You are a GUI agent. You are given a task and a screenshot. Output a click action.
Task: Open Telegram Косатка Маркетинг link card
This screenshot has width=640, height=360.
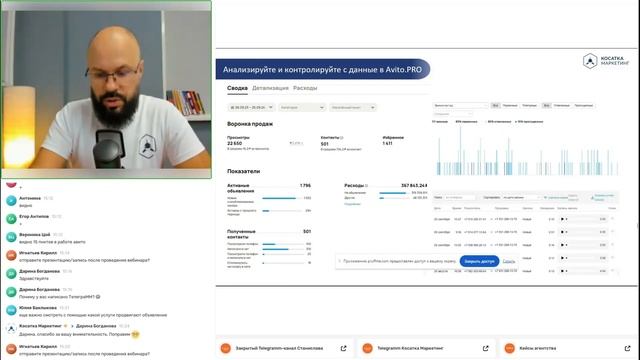pos(427,348)
